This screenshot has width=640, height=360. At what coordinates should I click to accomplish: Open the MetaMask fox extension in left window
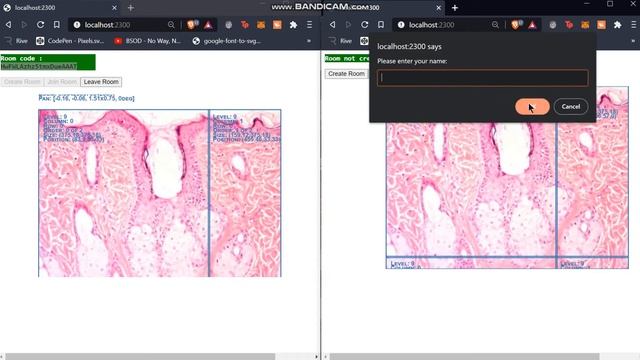(x=261, y=25)
